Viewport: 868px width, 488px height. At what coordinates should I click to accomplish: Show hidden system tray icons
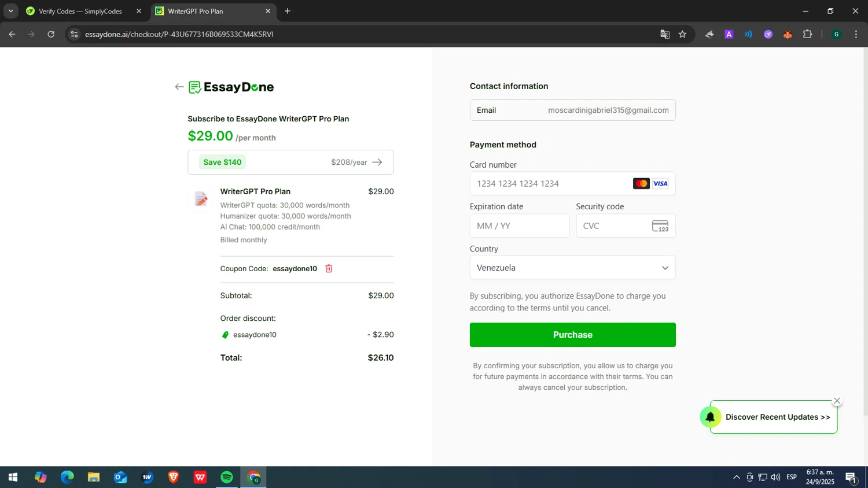click(736, 477)
